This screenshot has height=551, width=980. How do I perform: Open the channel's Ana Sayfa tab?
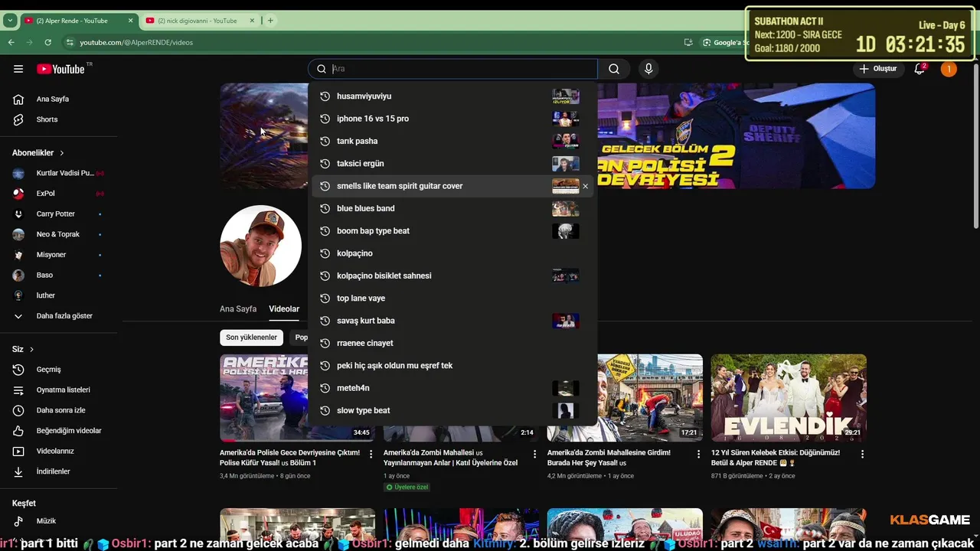click(x=238, y=309)
